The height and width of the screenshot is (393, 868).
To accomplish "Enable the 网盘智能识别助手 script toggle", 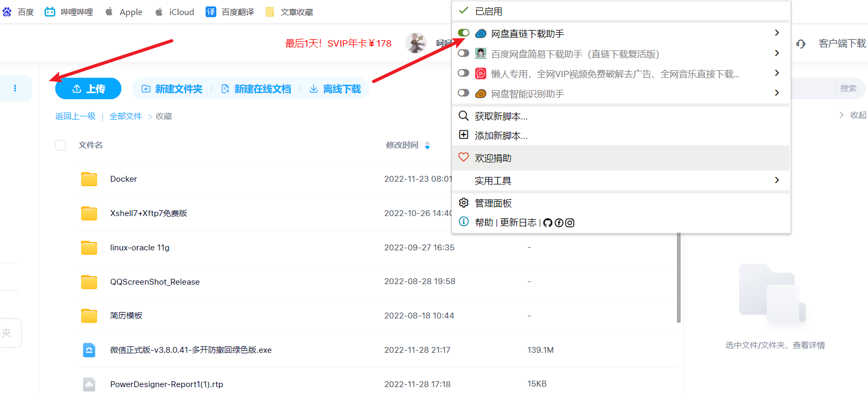I will tap(463, 93).
